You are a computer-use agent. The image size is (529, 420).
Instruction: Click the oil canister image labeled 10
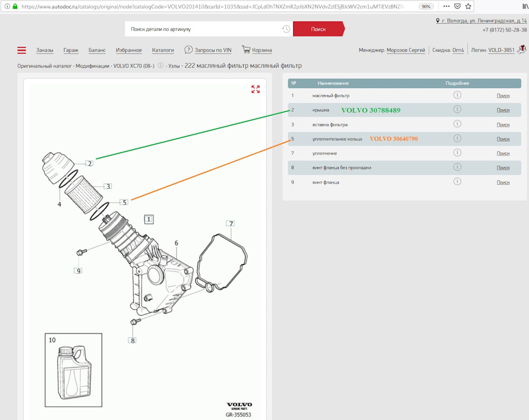point(73,370)
